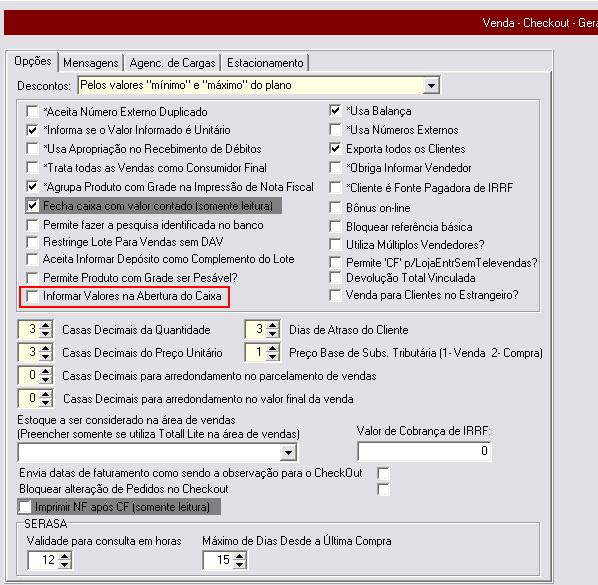Image resolution: width=598 pixels, height=585 pixels.
Task: Decrease decimals for arredondamento no valor final
Action: click(46, 402)
